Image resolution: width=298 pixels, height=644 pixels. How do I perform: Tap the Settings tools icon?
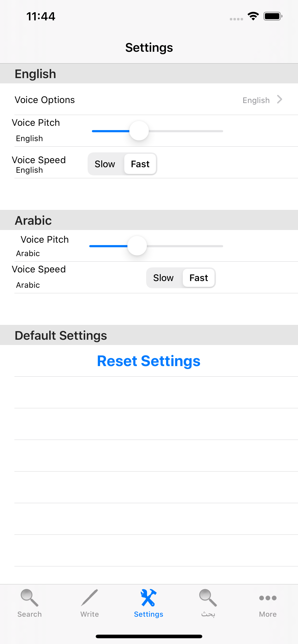tap(149, 598)
